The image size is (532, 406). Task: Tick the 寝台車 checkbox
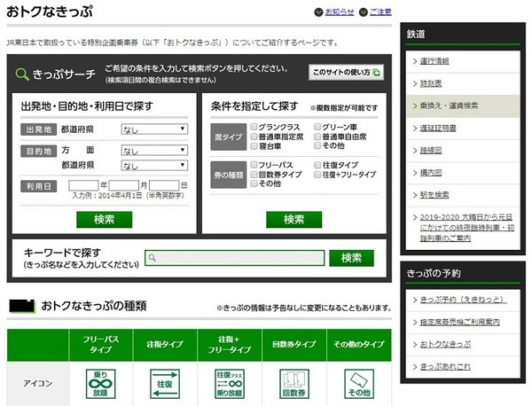pos(254,146)
